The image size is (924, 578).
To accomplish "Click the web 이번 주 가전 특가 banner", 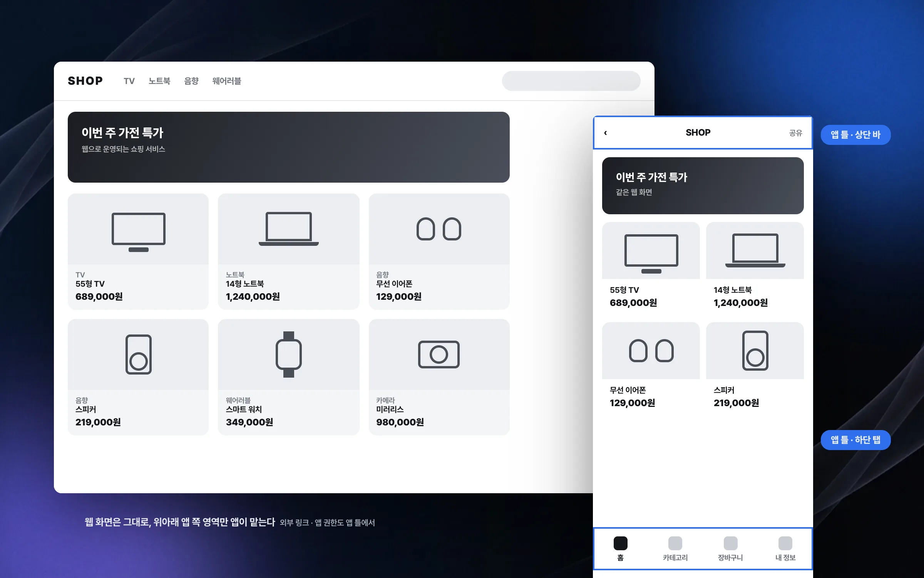I will tap(289, 147).
